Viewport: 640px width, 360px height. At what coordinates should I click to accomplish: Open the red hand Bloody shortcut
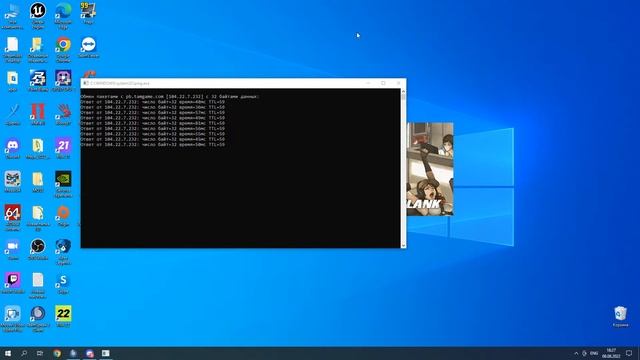pyautogui.click(x=63, y=113)
